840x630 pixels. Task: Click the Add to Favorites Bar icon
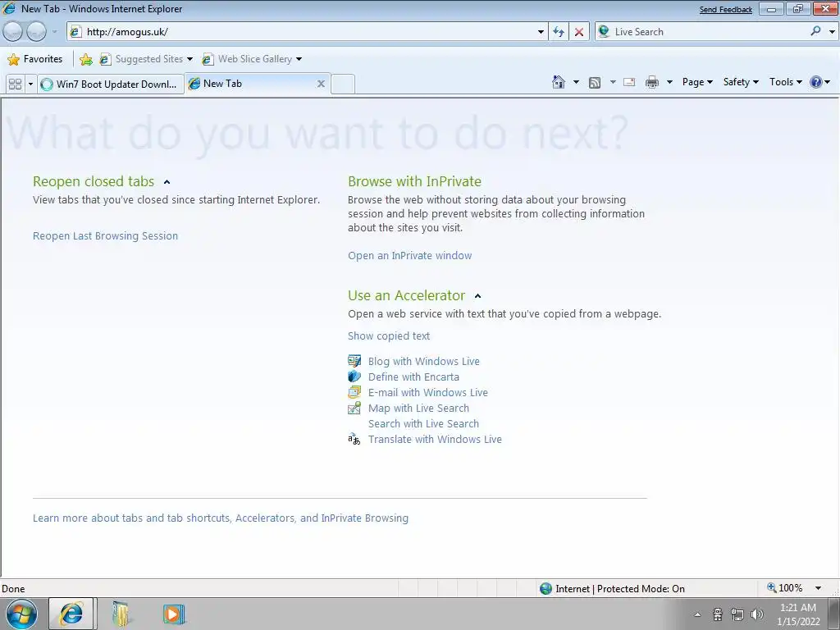(85, 59)
